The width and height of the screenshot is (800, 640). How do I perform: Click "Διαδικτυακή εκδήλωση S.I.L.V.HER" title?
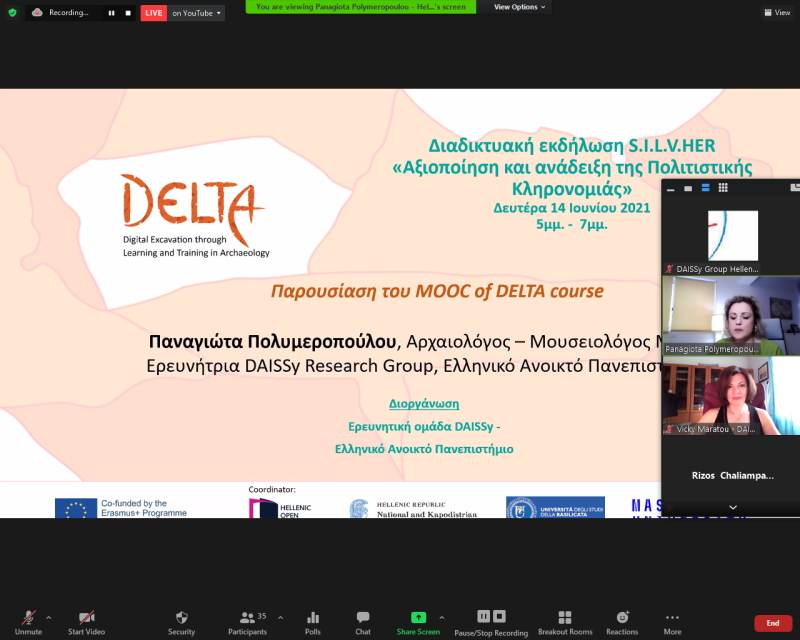tap(571, 146)
